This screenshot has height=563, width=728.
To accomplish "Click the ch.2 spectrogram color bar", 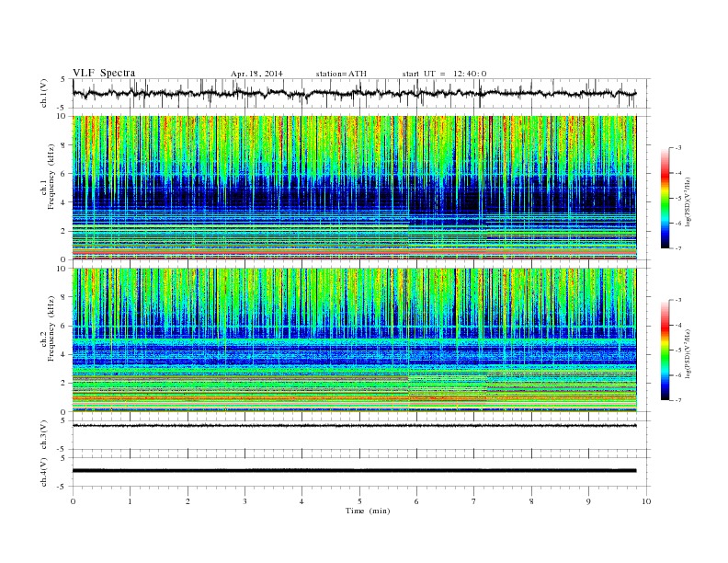I will point(665,350).
